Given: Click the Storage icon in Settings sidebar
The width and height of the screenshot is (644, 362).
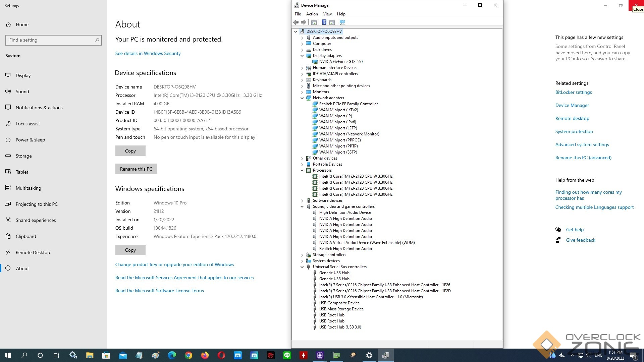Looking at the screenshot, I should tap(8, 156).
